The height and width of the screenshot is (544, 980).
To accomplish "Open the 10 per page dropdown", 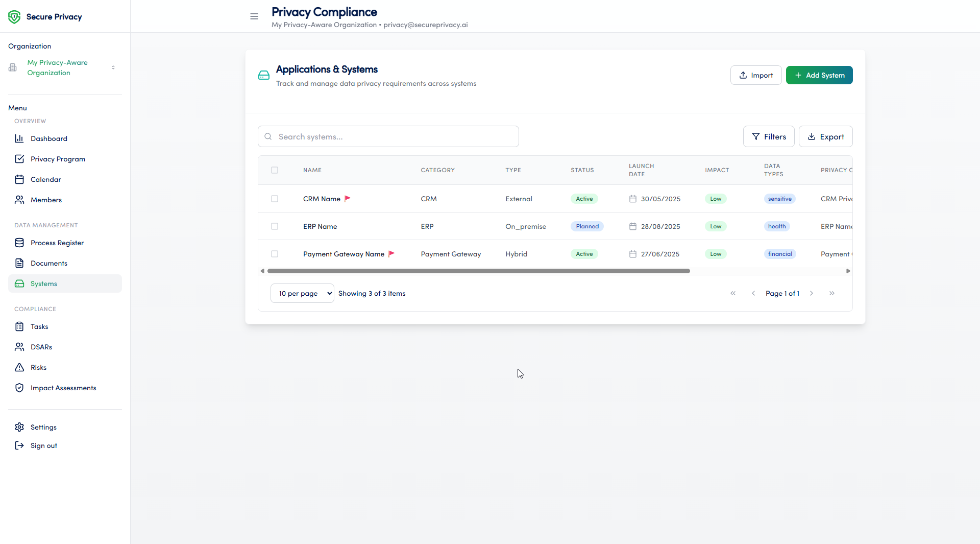I will (x=302, y=293).
